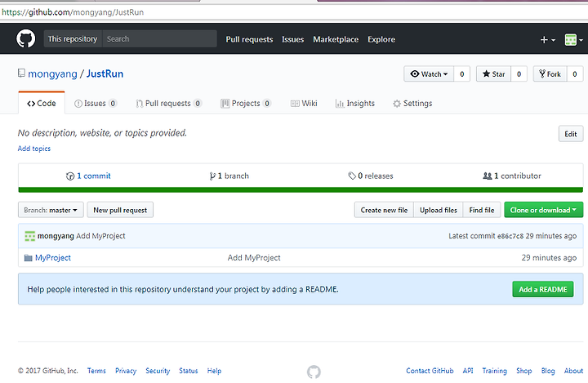Open the latest commit hash e86c7c8
The image size is (588, 383).
tap(510, 236)
